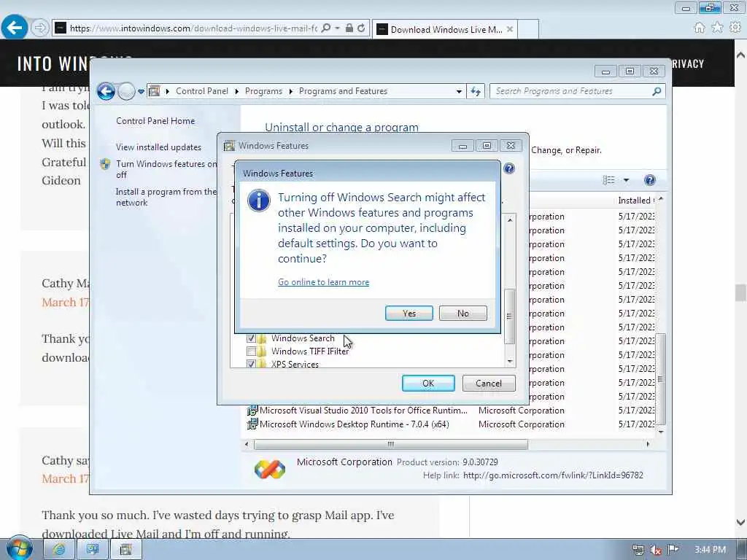747x560 pixels.
Task: Open help in Programs and Features toolbar
Action: click(x=649, y=180)
